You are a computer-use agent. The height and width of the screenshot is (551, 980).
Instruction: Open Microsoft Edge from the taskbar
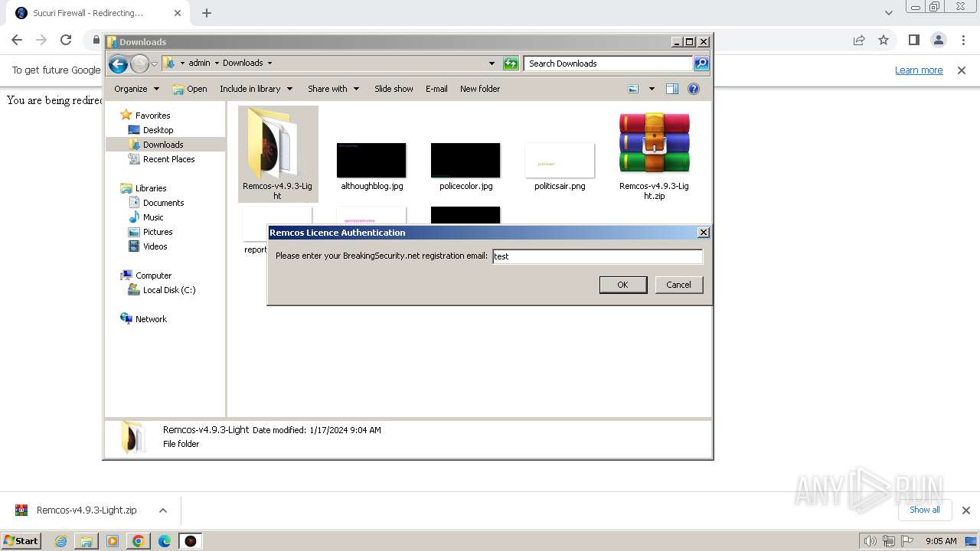click(165, 541)
